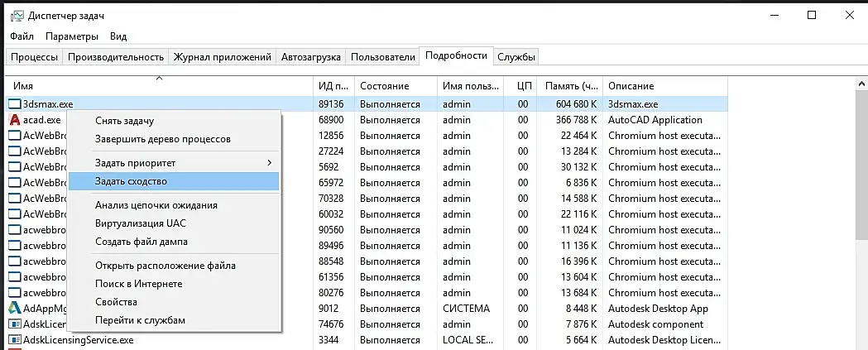Open the Журнал приложений tab

click(222, 57)
